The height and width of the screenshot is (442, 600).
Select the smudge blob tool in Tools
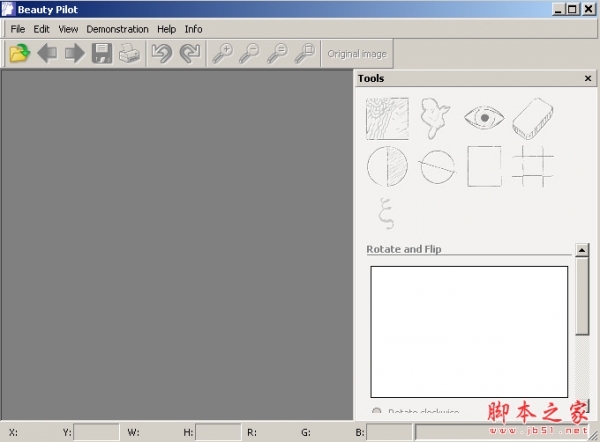pyautogui.click(x=435, y=118)
